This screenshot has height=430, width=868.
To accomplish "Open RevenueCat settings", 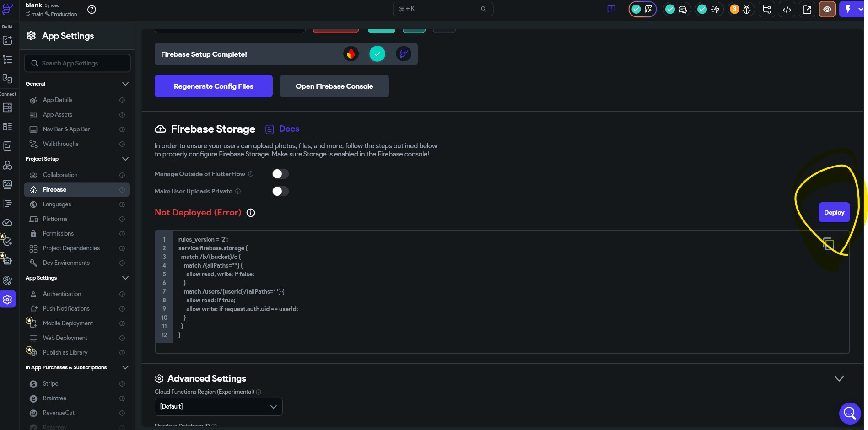I will pyautogui.click(x=77, y=413).
